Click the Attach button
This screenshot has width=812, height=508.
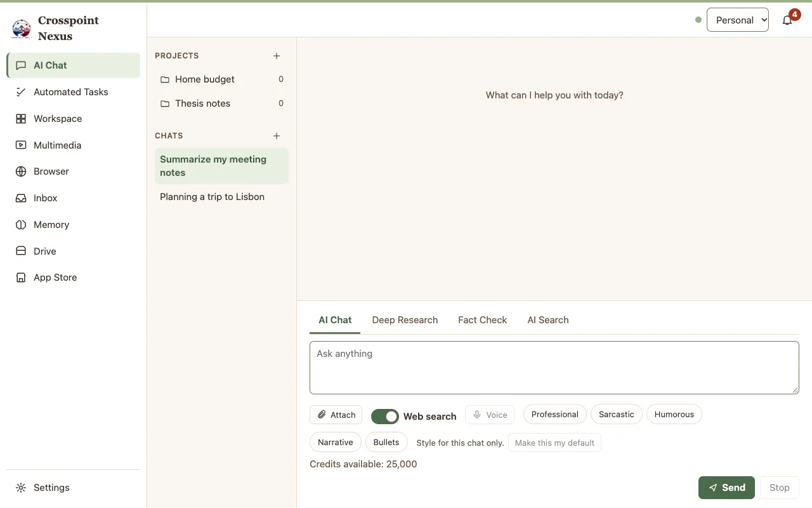tap(336, 415)
